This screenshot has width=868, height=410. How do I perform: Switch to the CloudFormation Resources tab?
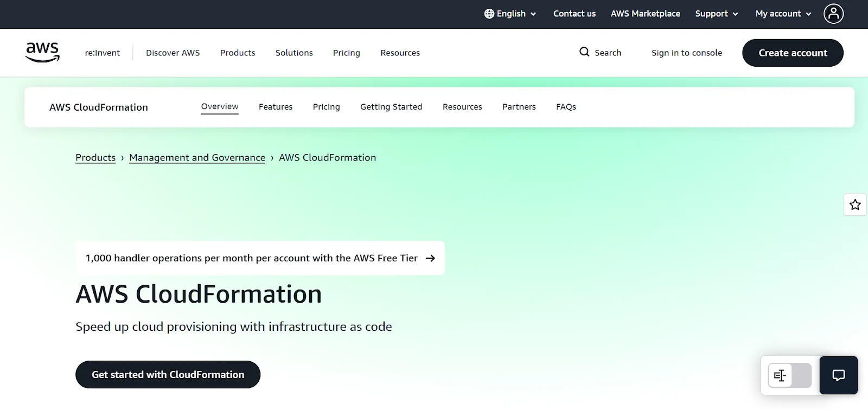(x=462, y=107)
